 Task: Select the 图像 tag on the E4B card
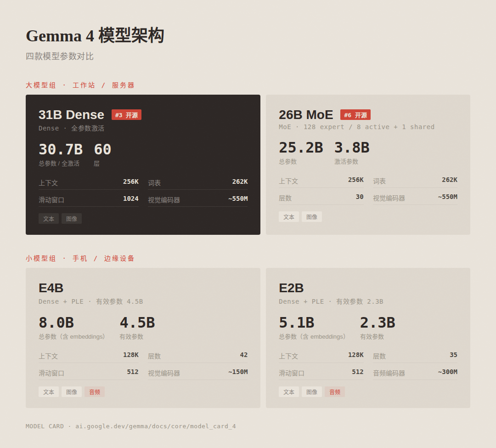click(72, 391)
